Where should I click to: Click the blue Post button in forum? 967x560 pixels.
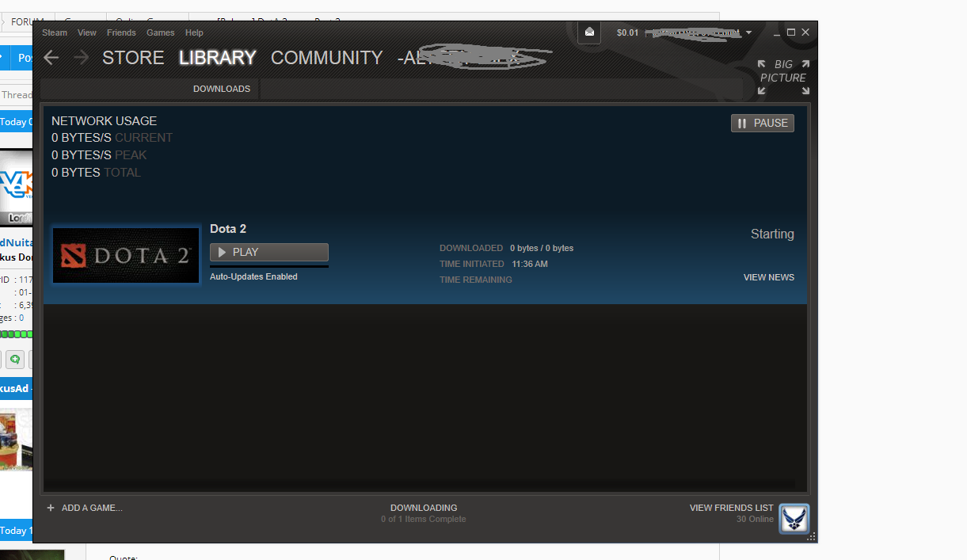point(21,58)
